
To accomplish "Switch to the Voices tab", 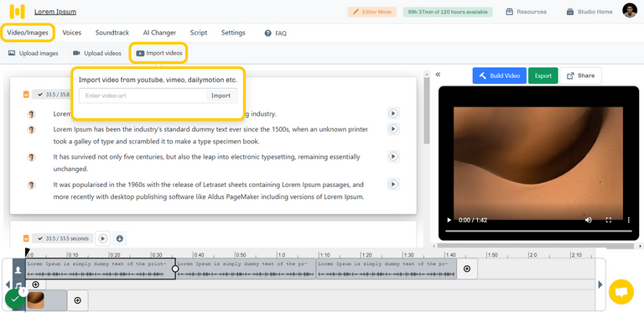I will tap(72, 33).
